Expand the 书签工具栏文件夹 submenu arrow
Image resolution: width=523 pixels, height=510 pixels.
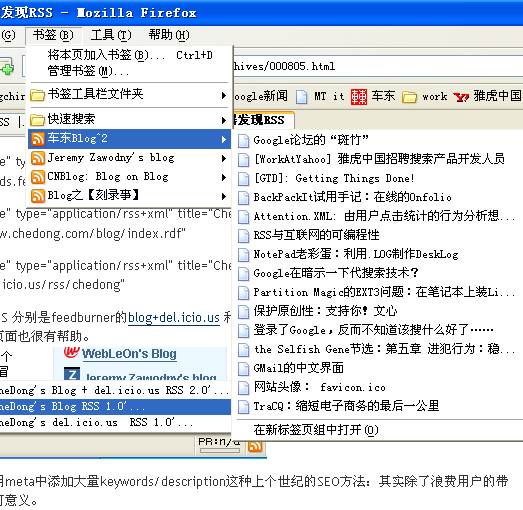(224, 95)
